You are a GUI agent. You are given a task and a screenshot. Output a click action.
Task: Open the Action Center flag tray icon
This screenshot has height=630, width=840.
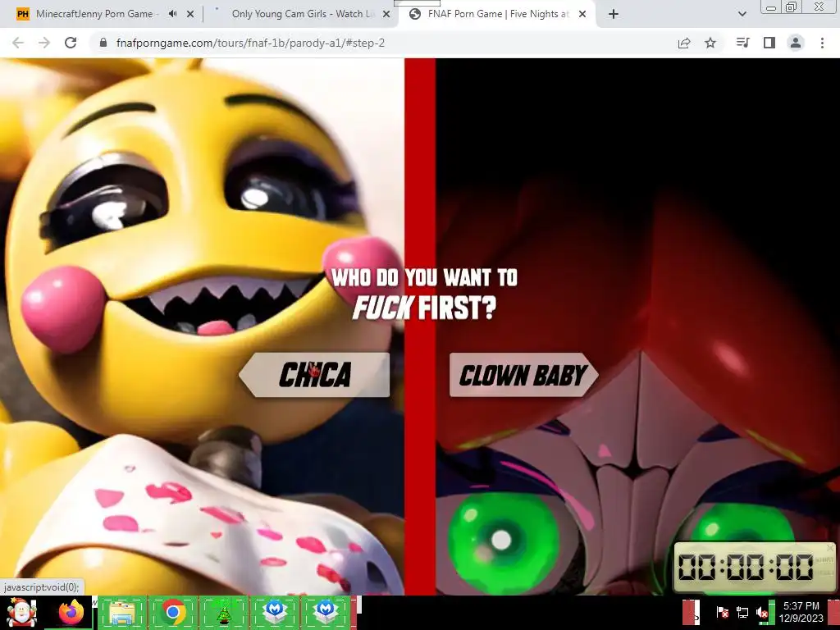click(722, 612)
